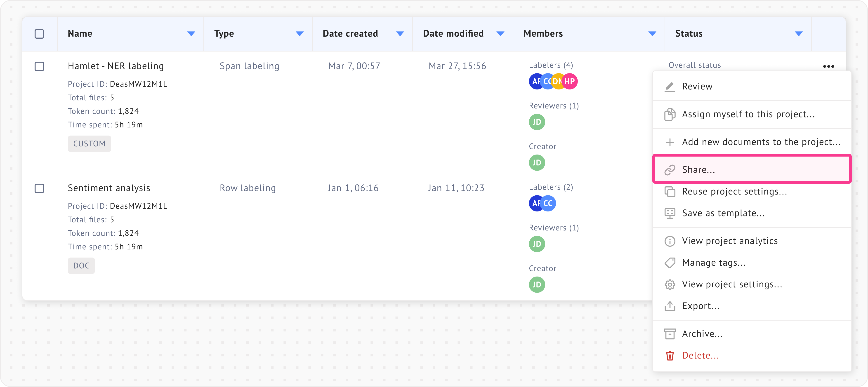The height and width of the screenshot is (387, 868).
Task: Click the plus icon for adding documents
Action: (x=670, y=142)
